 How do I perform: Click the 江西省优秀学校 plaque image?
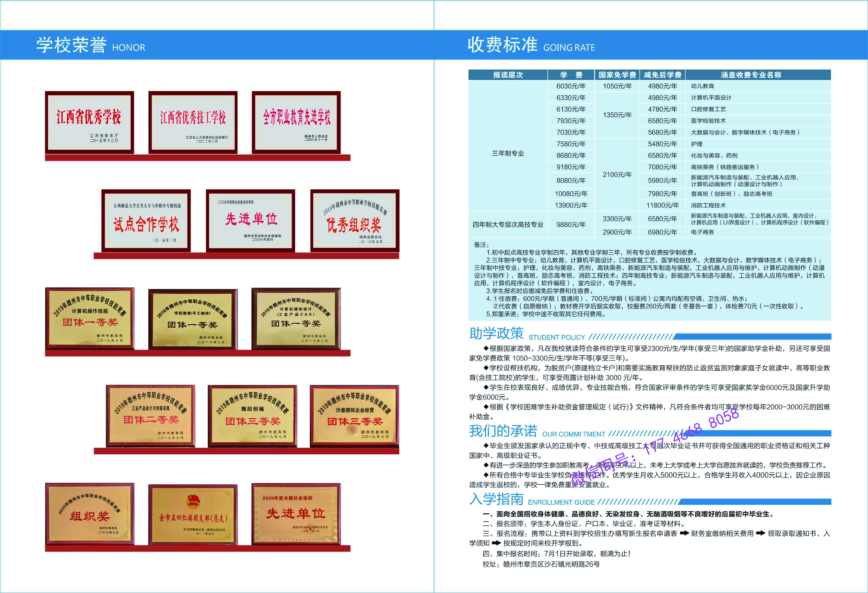(x=89, y=122)
